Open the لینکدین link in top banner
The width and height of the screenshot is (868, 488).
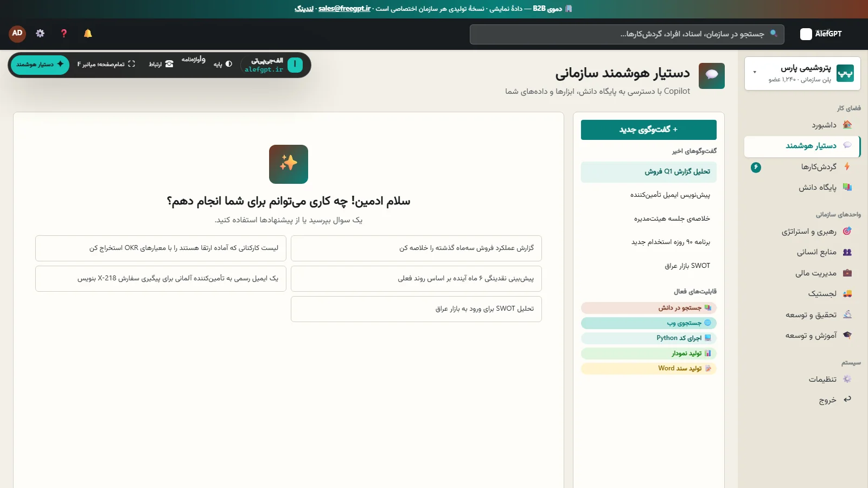304,9
